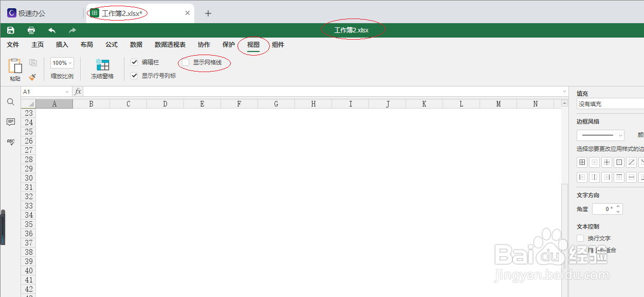Apply outside border box icon
The height and width of the screenshot is (297, 644).
(619, 162)
